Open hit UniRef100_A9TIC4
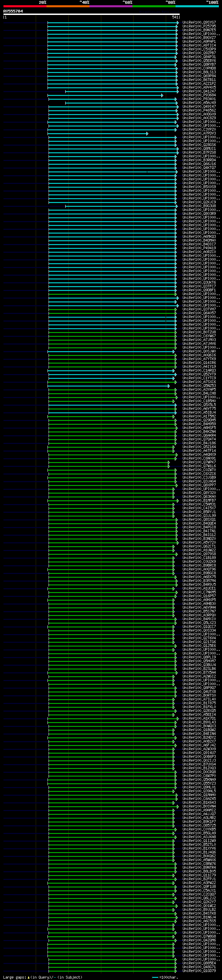Screen dimensions: 222x980 (199, 45)
